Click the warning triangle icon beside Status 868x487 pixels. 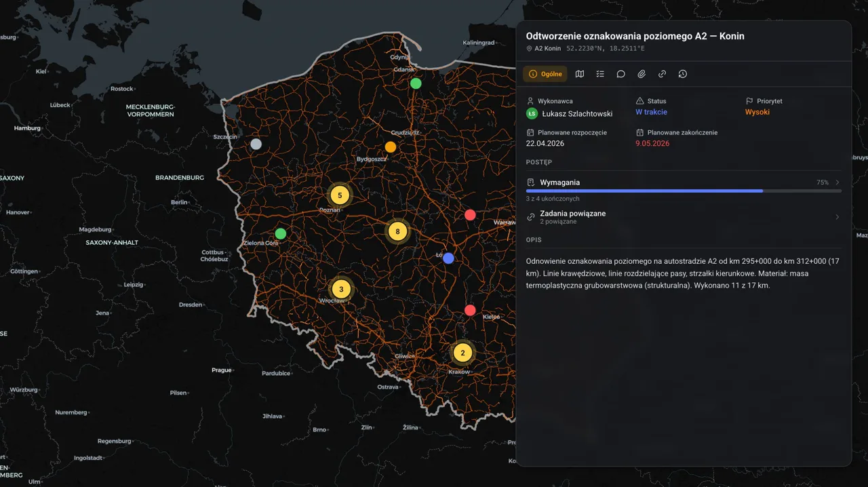coord(639,101)
